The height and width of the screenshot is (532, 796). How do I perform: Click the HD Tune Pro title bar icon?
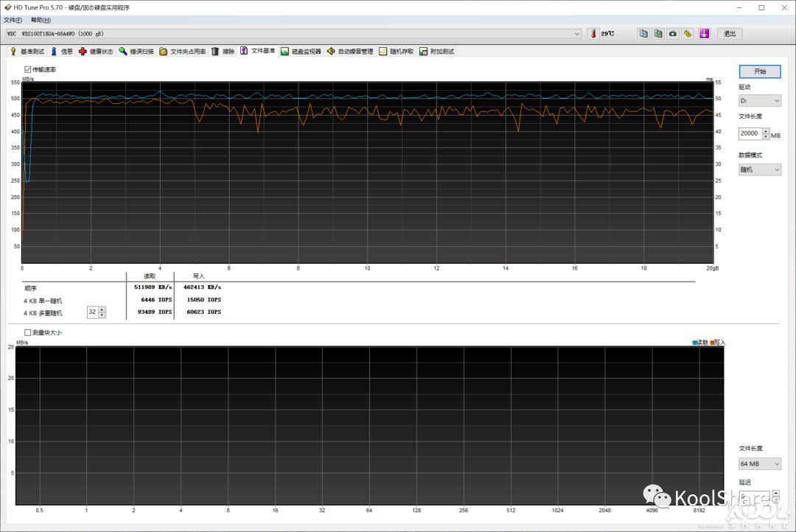(x=7, y=7)
